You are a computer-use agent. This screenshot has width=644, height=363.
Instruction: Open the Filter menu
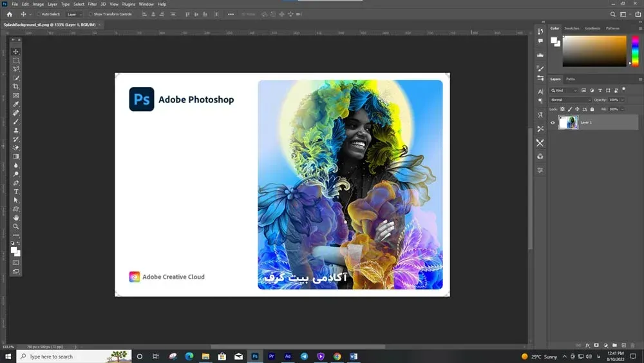[92, 4]
